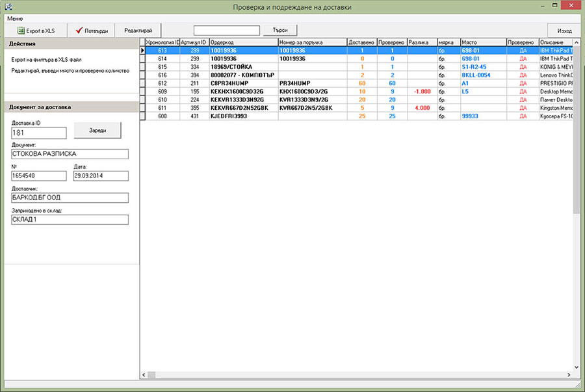Click the Изход exit button
Image resolution: width=585 pixels, height=392 pixels.
(564, 31)
